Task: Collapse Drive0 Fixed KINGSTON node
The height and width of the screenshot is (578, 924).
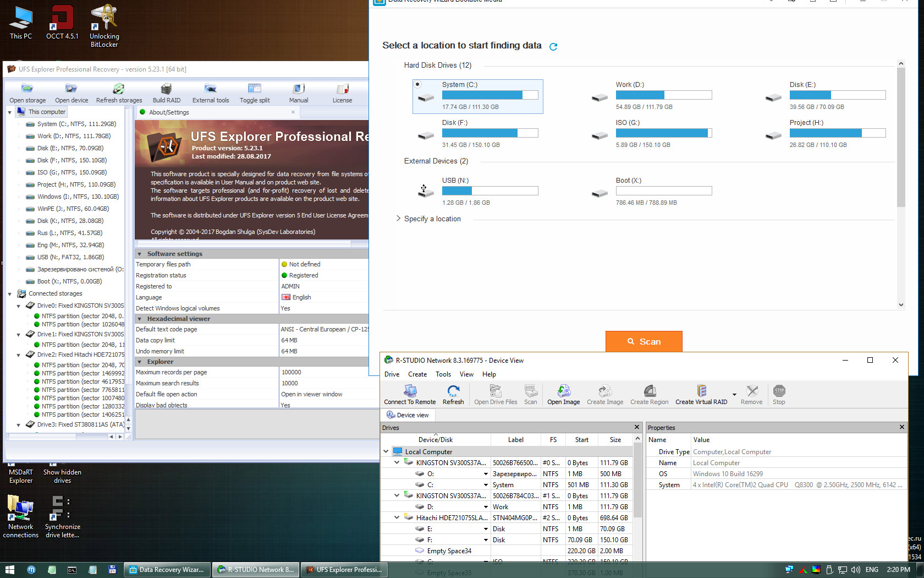Action: click(x=18, y=306)
